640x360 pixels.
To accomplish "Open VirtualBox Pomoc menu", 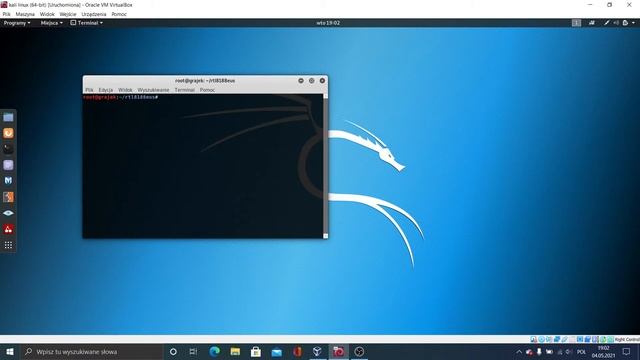I will [119, 14].
